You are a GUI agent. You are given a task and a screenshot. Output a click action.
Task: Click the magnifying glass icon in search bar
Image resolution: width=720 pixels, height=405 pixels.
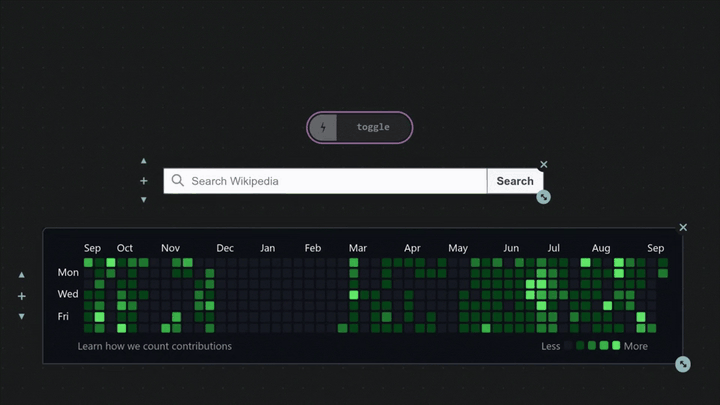point(178,180)
